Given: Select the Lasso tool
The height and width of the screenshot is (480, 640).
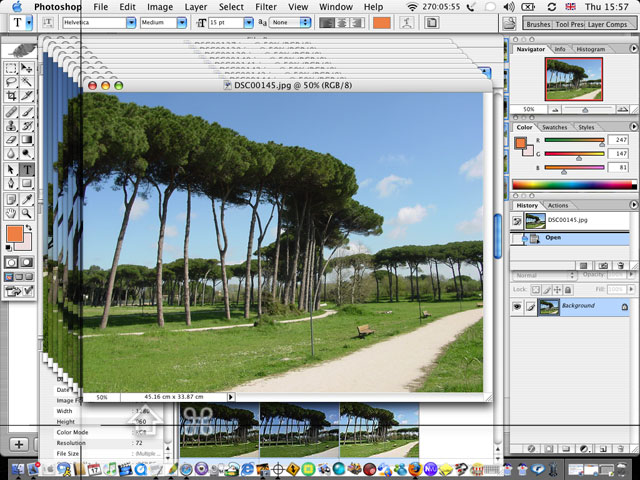Looking at the screenshot, I should 11,82.
